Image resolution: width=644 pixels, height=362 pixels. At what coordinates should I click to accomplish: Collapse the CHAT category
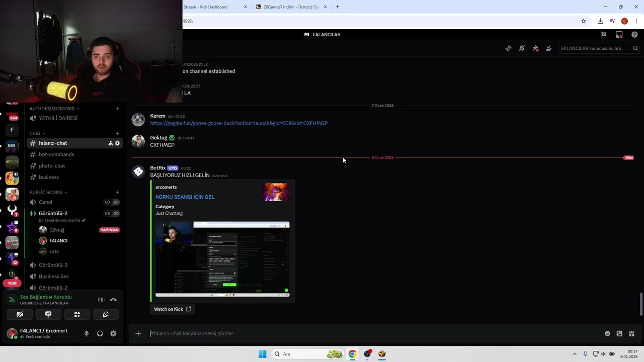point(37,133)
